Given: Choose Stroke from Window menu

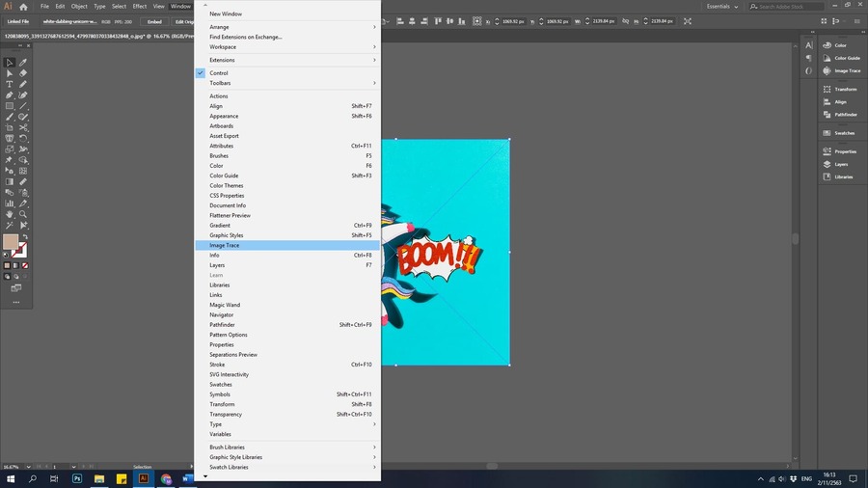Looking at the screenshot, I should click(287, 365).
